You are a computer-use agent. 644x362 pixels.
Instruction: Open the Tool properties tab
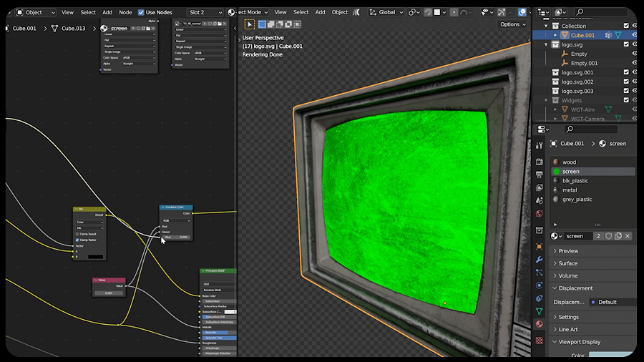point(540,145)
